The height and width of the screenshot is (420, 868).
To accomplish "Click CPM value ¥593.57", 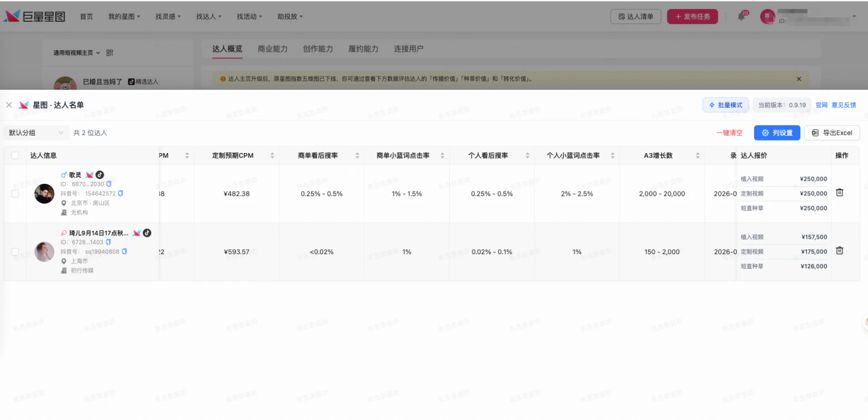I will (x=236, y=251).
